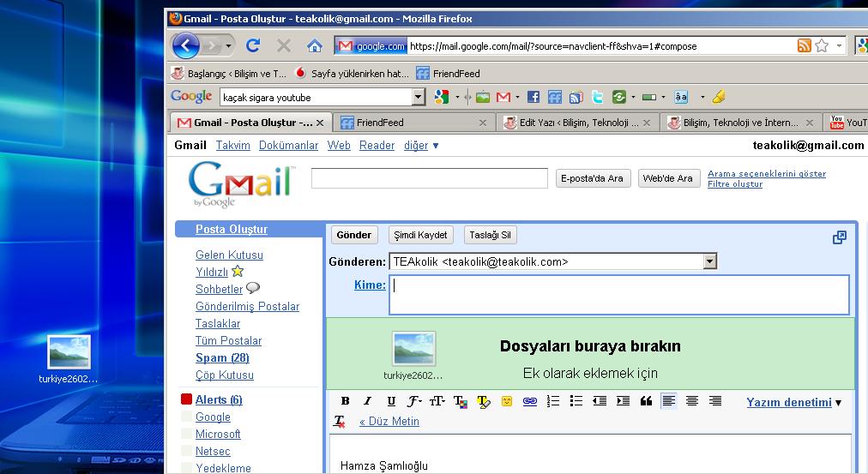Viewport: 868px width, 474px height.
Task: Open Sohbetler chats folder
Action: pos(220,289)
